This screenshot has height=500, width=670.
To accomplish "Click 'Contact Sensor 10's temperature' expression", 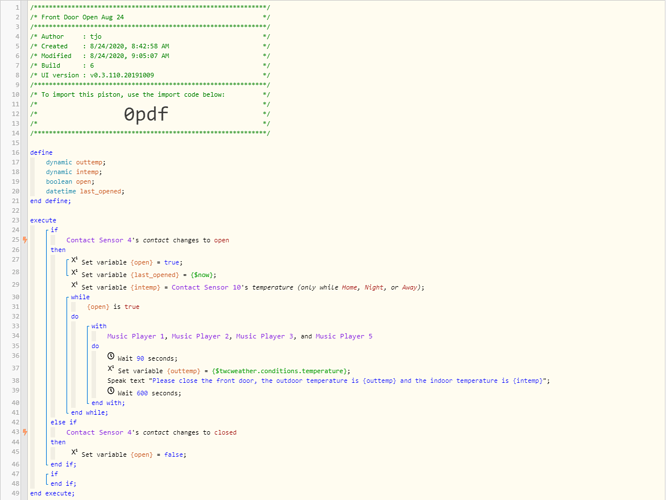I will (232, 288).
